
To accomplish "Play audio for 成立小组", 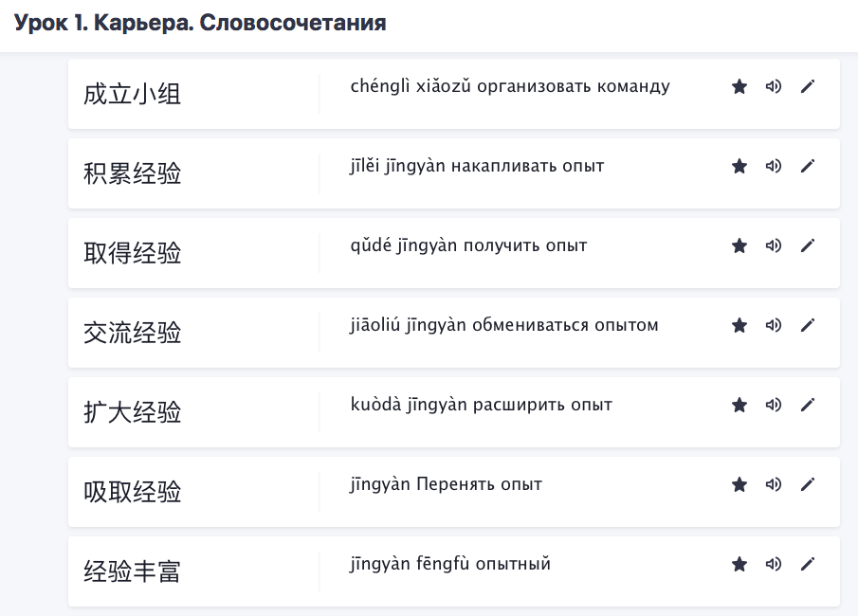I will pyautogui.click(x=774, y=86).
